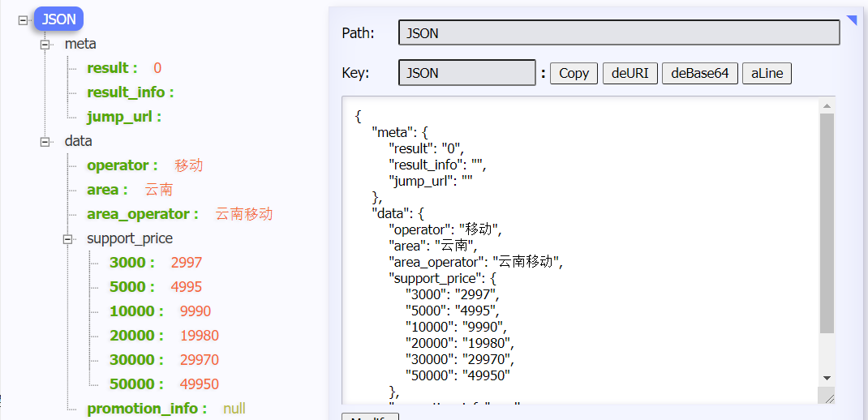
Task: Click the jump_url key
Action: (123, 117)
